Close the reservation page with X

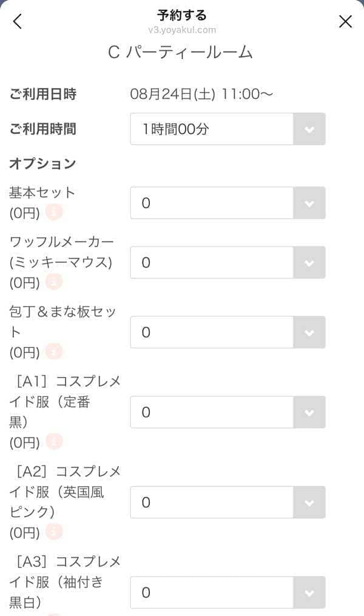click(345, 21)
